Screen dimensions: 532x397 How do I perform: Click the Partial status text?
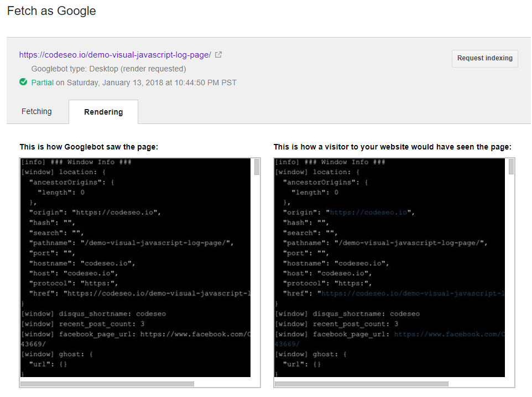pos(43,83)
